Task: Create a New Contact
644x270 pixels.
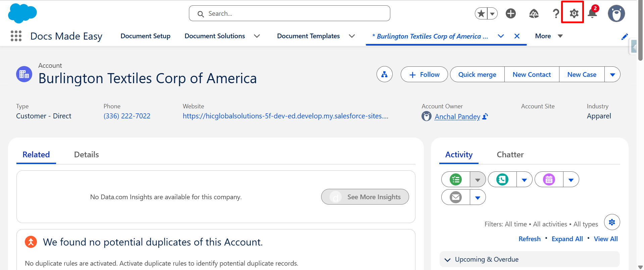Action: (x=532, y=74)
